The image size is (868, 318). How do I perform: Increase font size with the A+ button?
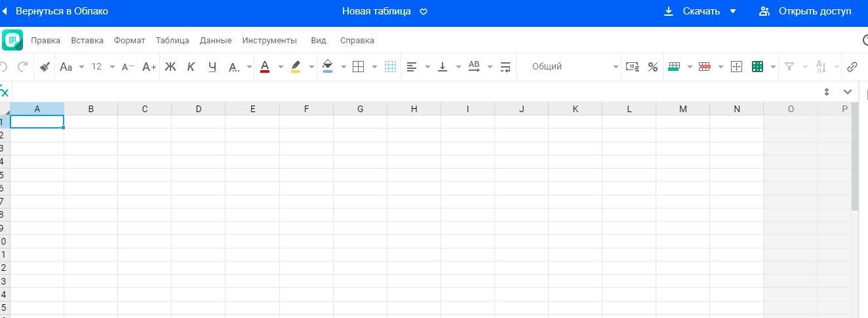(149, 66)
